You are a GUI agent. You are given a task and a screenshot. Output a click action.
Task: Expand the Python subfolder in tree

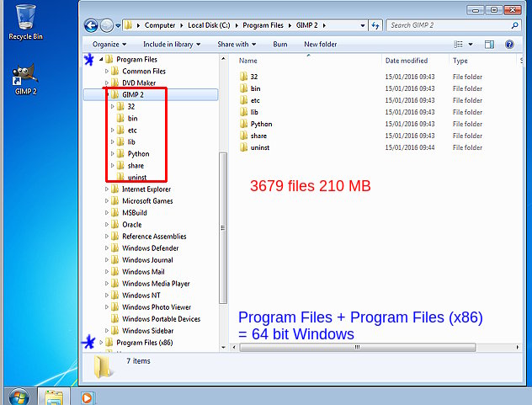(x=112, y=154)
